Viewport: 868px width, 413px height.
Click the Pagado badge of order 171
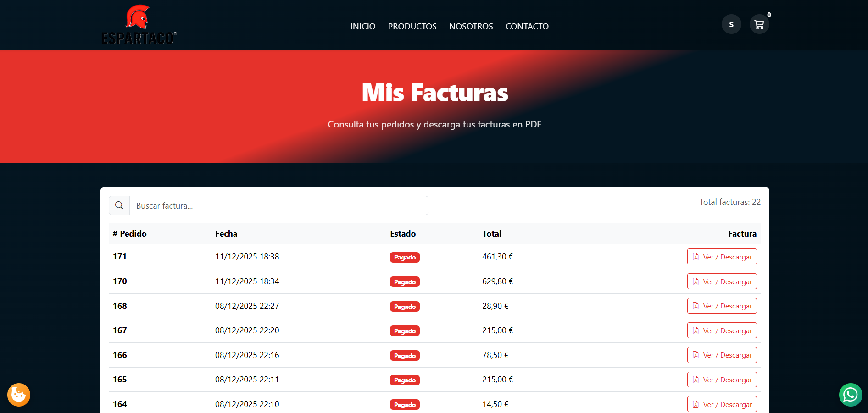click(405, 257)
